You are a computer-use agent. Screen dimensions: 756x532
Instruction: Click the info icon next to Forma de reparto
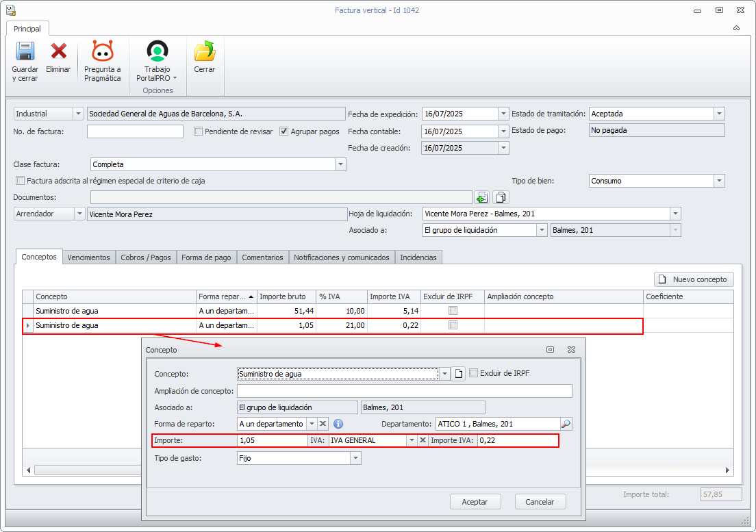point(338,424)
